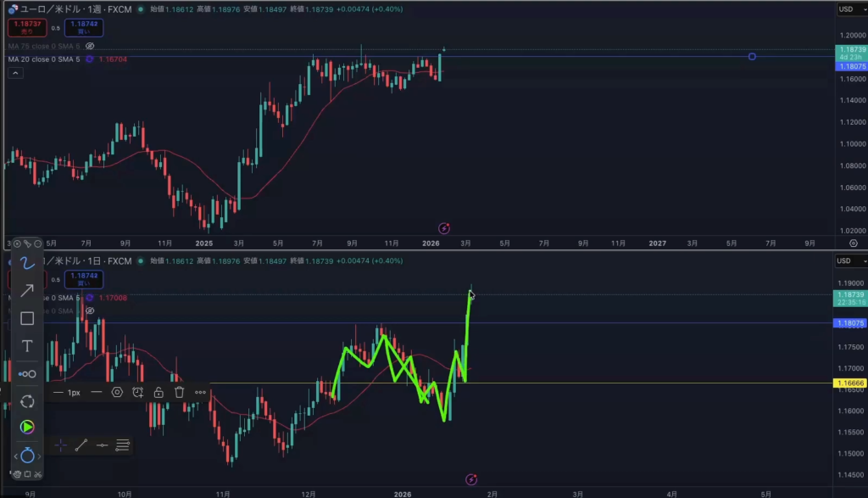The image size is (868, 498).
Task: Toggle crosshair cursor mode
Action: coord(60,445)
